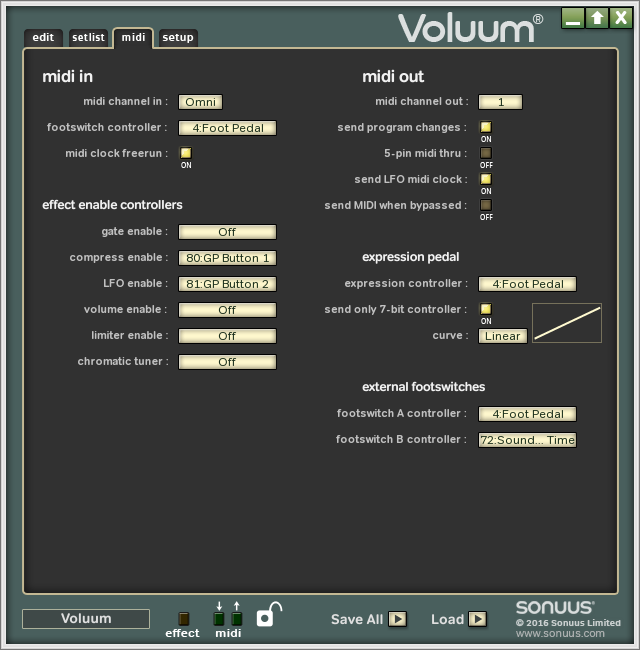Enable 5-pin midi thru
640x650 pixels.
(486, 153)
